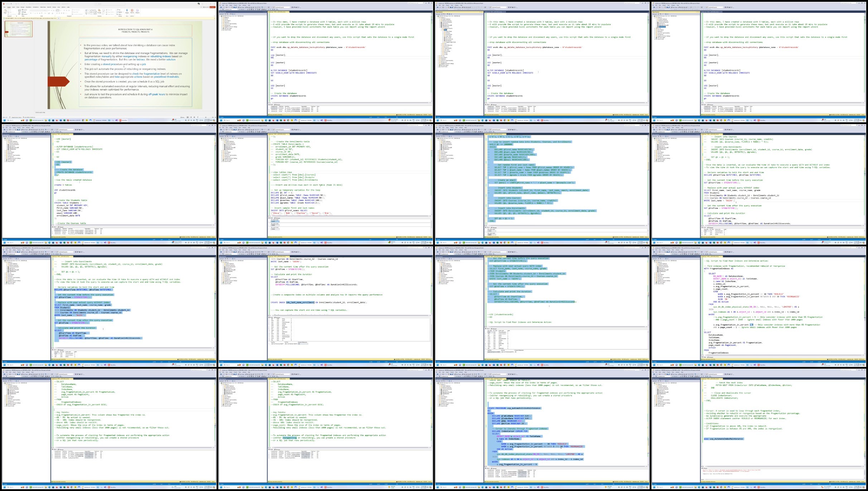
Task: Open the Section dropdown in PowerPoint
Action: (x=25, y=14)
